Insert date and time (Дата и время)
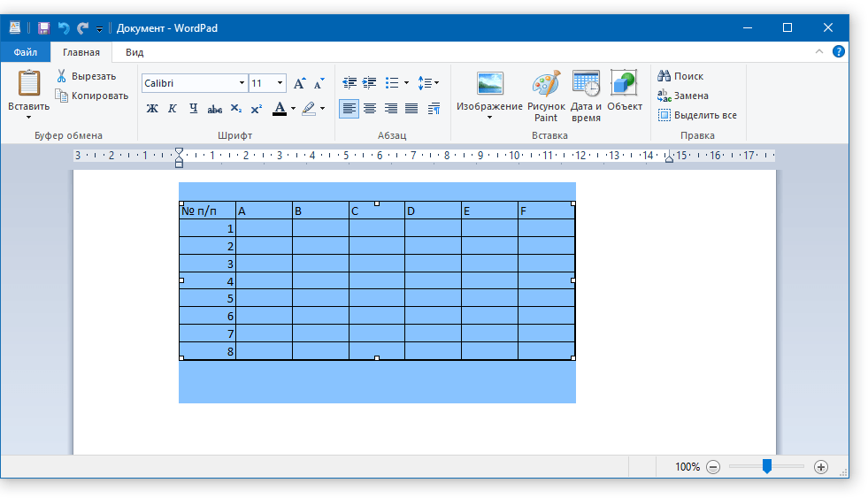The height and width of the screenshot is (498, 868). [x=586, y=85]
